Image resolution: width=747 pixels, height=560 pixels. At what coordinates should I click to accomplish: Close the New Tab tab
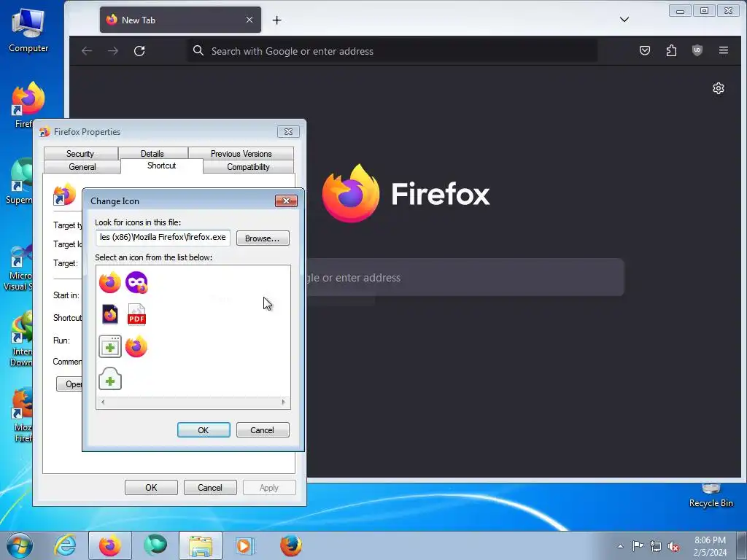point(249,20)
